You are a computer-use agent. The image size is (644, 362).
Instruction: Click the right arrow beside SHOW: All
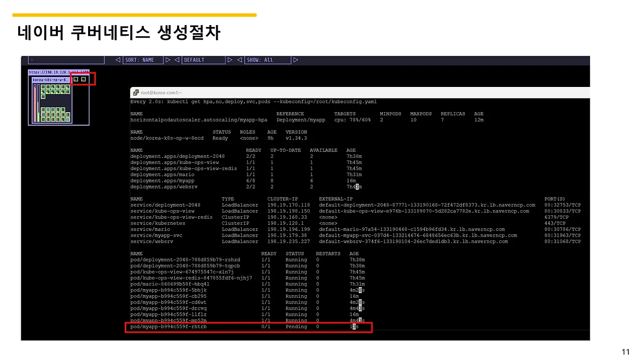coord(296,60)
